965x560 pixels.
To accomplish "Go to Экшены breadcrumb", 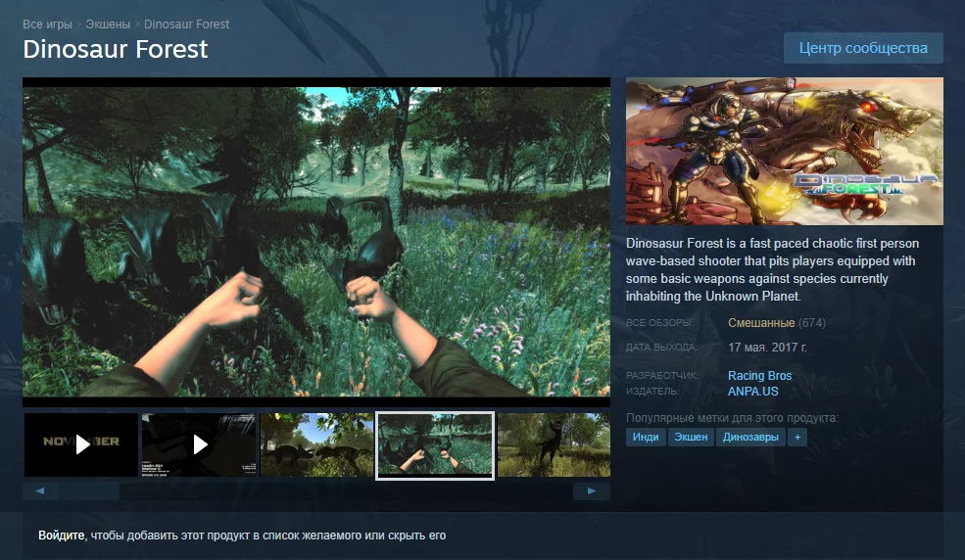I will coord(108,23).
